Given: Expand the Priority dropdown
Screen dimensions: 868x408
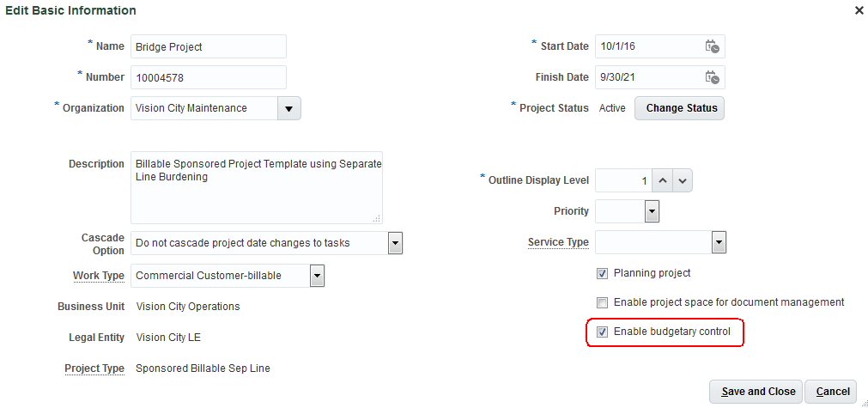Looking at the screenshot, I should click(x=652, y=211).
